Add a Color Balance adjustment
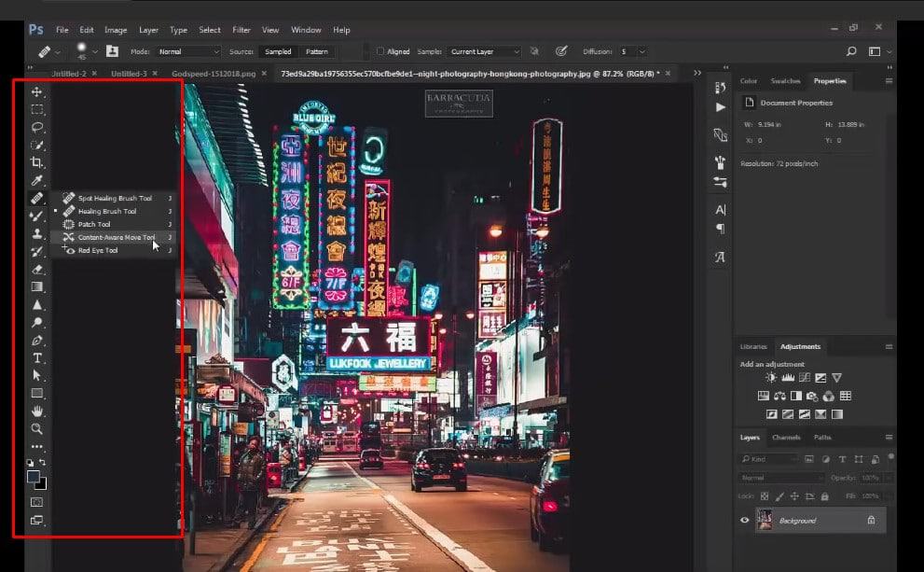 tap(779, 397)
